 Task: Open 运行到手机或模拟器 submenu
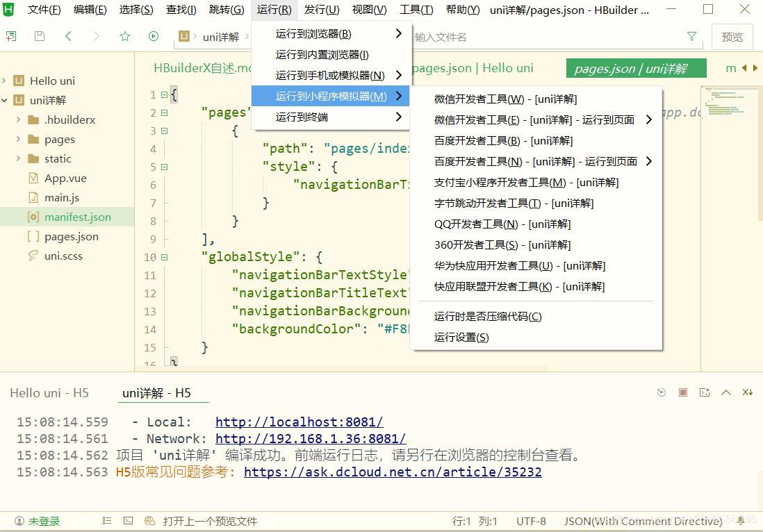point(331,76)
